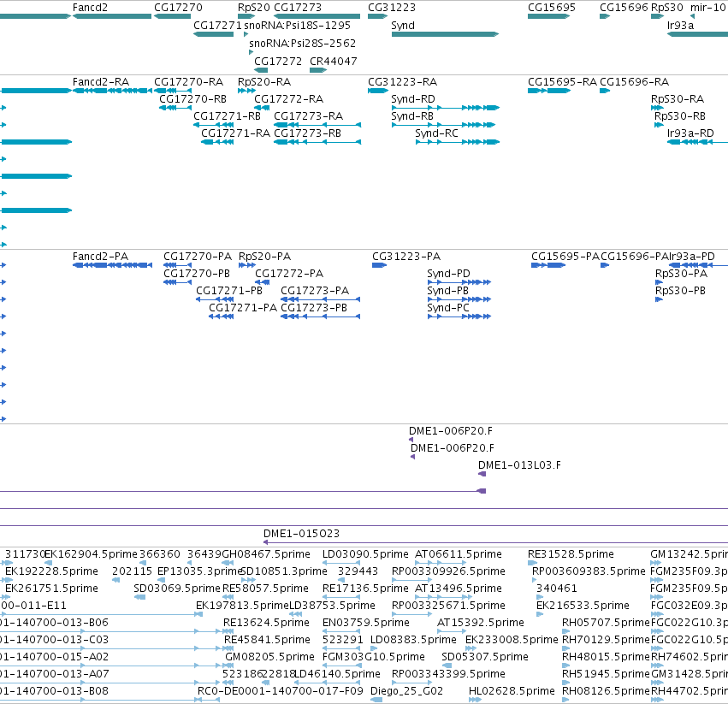Select the Diego_25_G02 EST label
The image size is (728, 704).
click(x=406, y=691)
